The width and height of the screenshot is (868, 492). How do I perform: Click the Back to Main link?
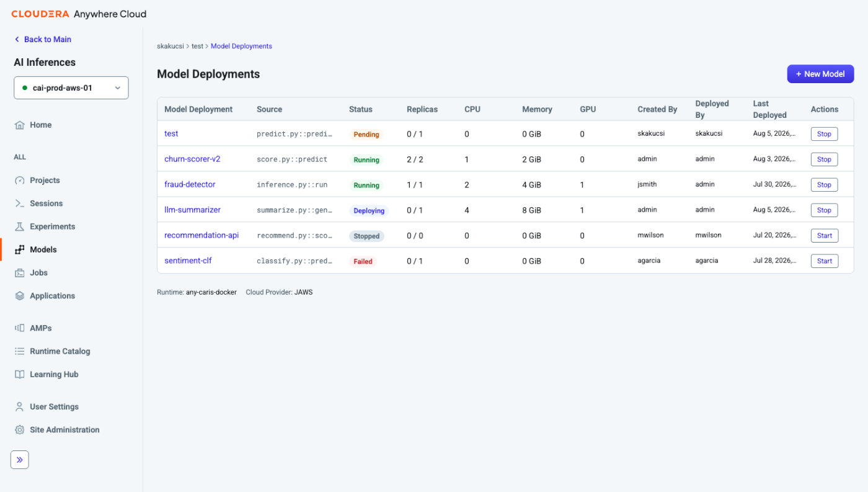[x=48, y=39]
